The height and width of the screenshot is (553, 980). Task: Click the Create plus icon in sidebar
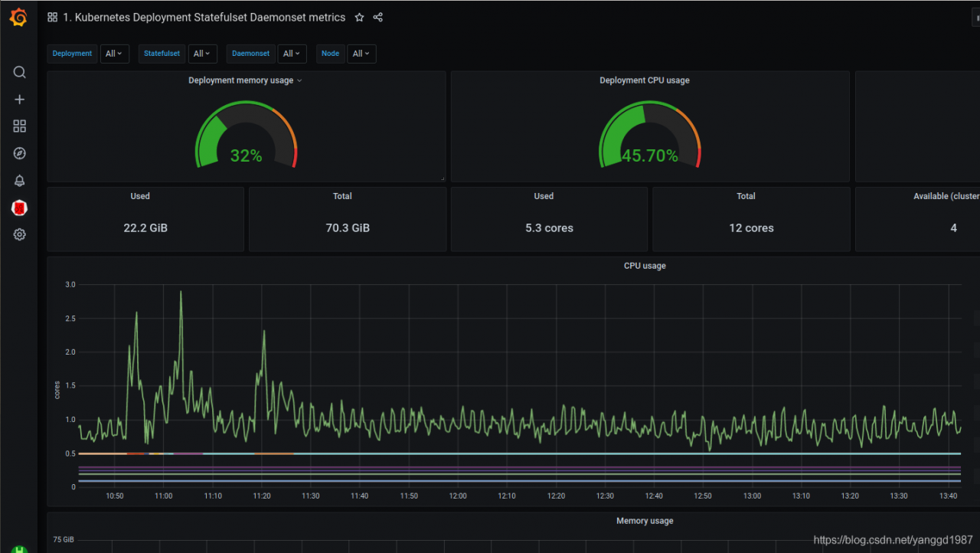coord(20,100)
